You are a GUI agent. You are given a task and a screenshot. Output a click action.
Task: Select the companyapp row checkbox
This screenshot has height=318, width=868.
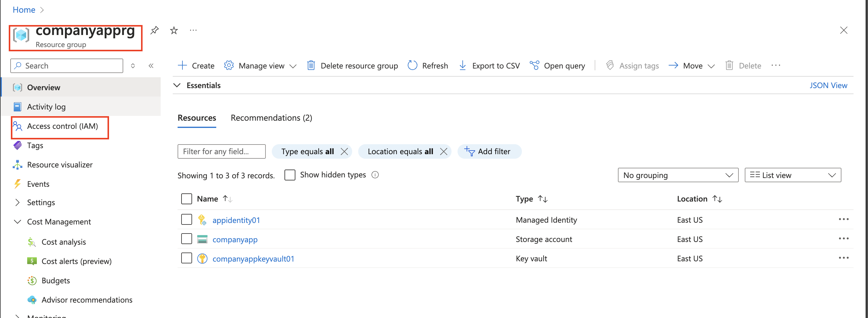click(x=186, y=239)
